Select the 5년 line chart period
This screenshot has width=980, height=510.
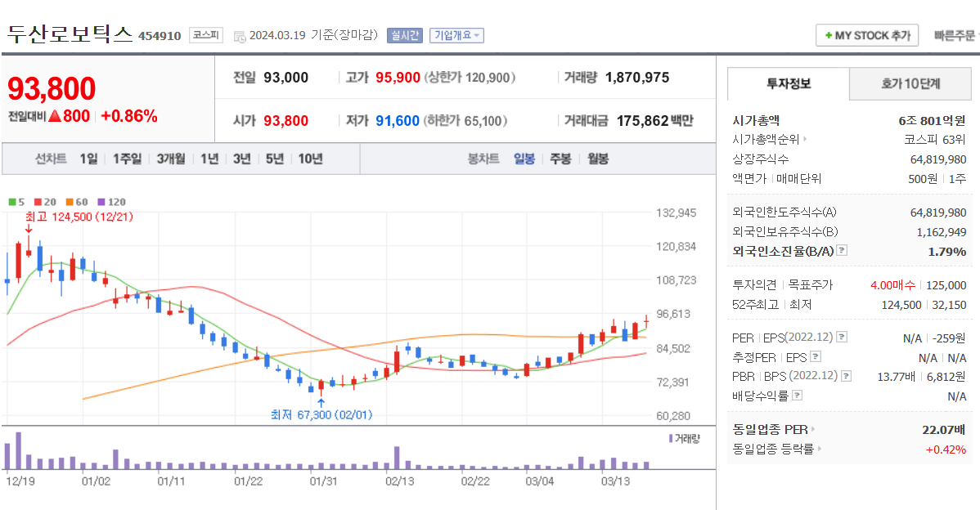click(274, 159)
